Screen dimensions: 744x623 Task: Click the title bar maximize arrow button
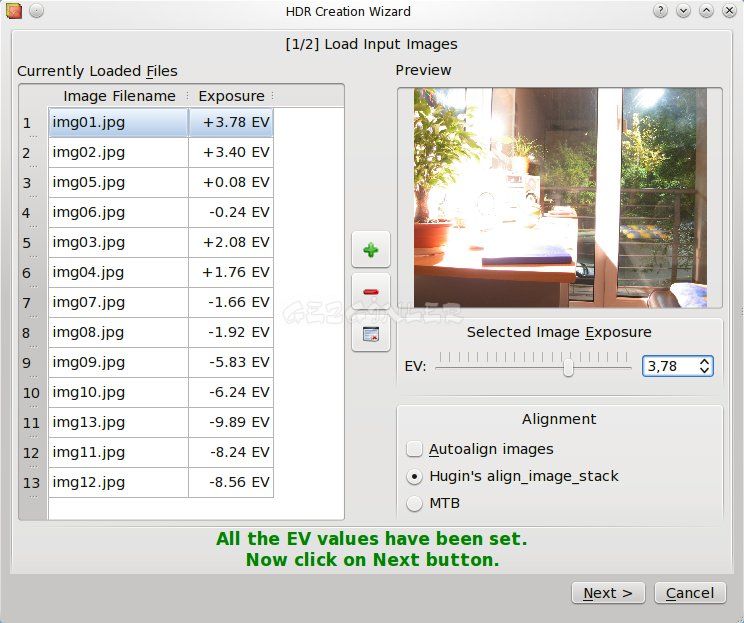click(706, 10)
